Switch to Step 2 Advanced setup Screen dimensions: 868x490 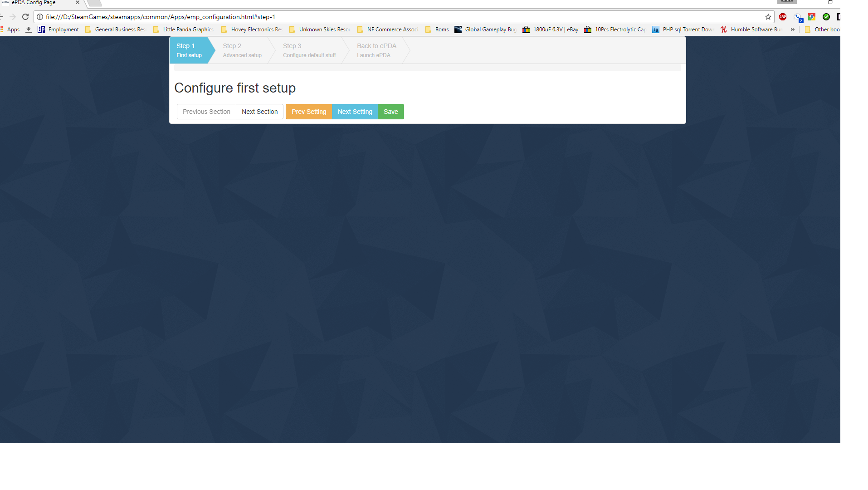pos(242,50)
